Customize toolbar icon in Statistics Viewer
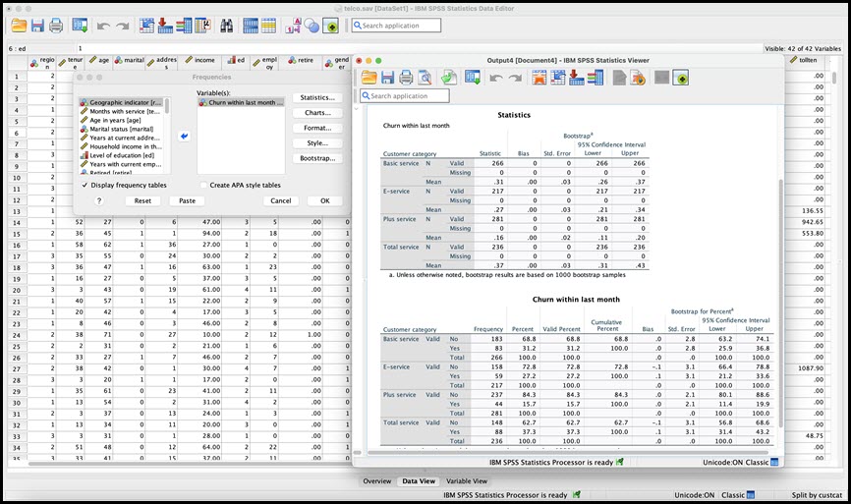This screenshot has height=504, width=851. click(x=681, y=78)
